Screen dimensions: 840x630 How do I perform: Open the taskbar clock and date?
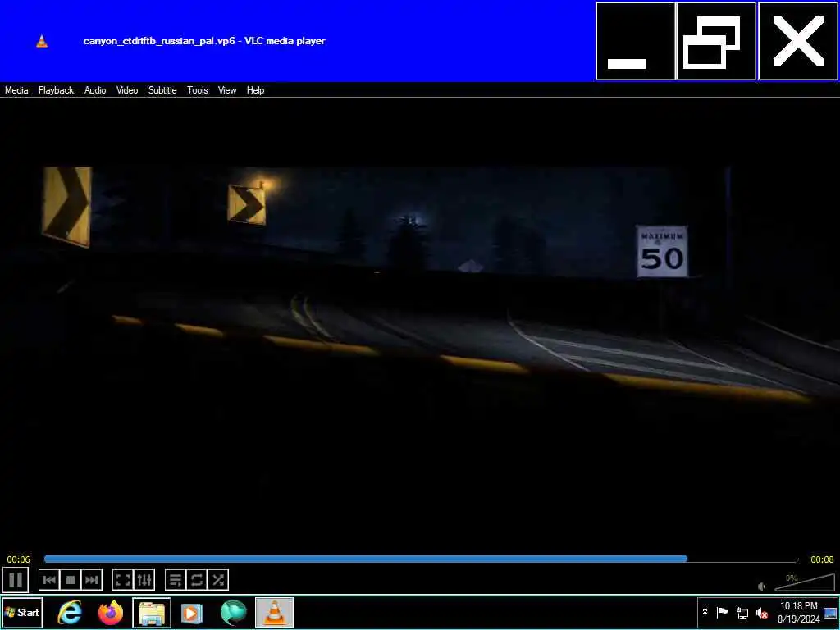click(799, 612)
